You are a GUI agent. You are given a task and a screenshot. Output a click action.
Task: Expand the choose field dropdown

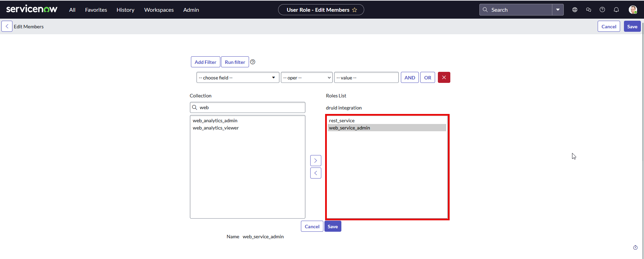click(238, 78)
